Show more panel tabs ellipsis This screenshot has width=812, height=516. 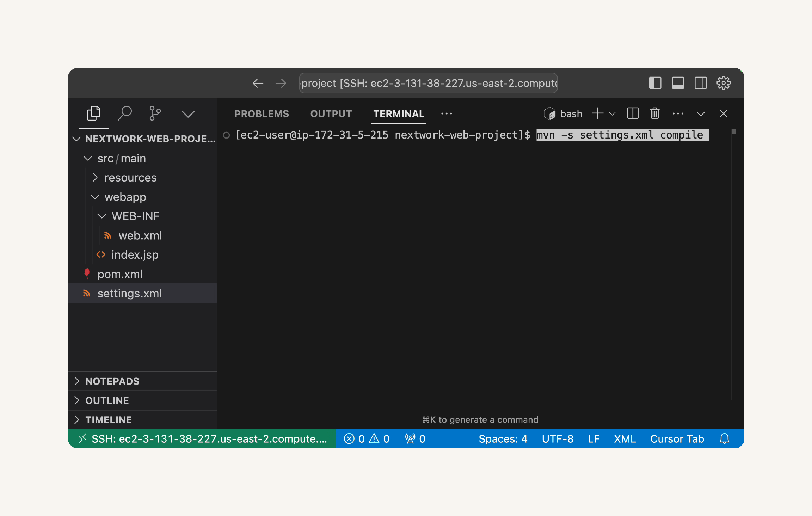pyautogui.click(x=447, y=113)
